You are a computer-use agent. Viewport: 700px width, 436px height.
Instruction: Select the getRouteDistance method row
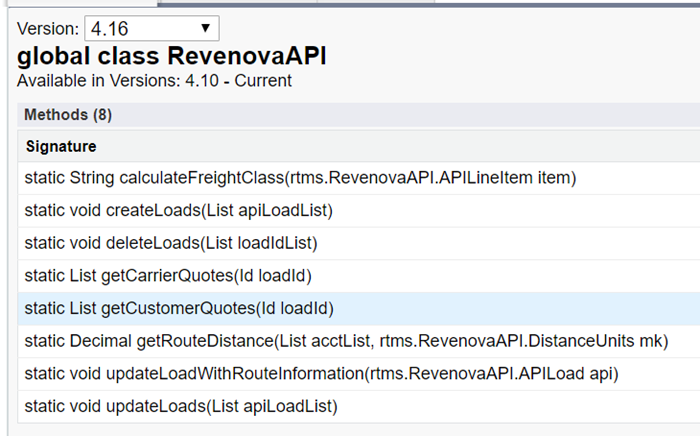[359, 341]
